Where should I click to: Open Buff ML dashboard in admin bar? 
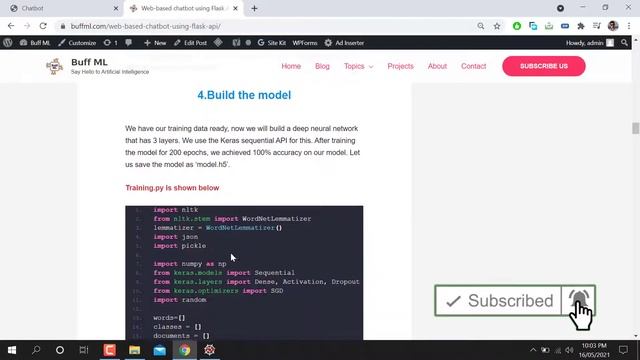click(x=35, y=43)
